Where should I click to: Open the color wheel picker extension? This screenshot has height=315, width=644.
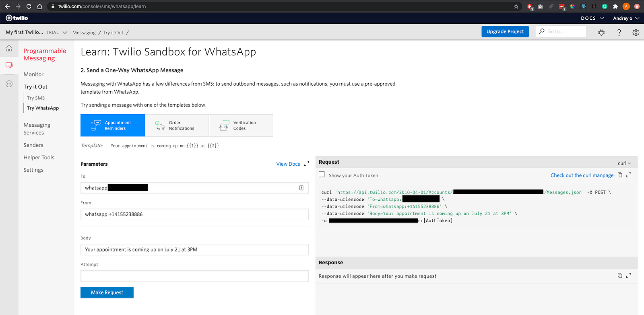coord(572,6)
